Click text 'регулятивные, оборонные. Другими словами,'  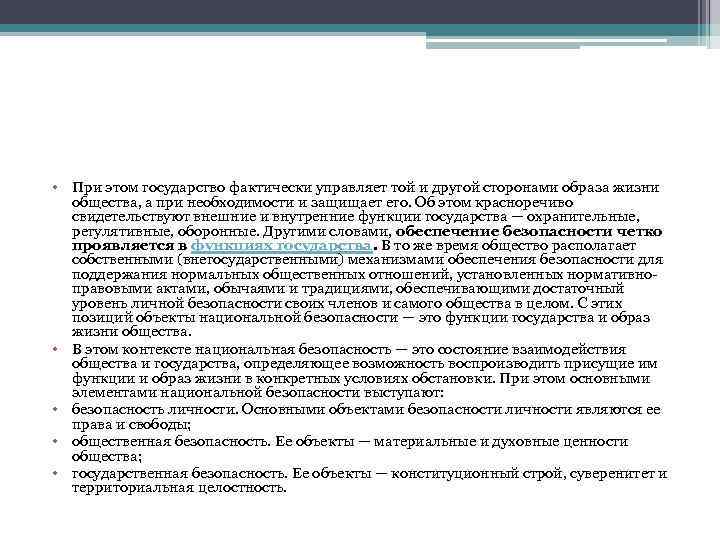point(231,231)
